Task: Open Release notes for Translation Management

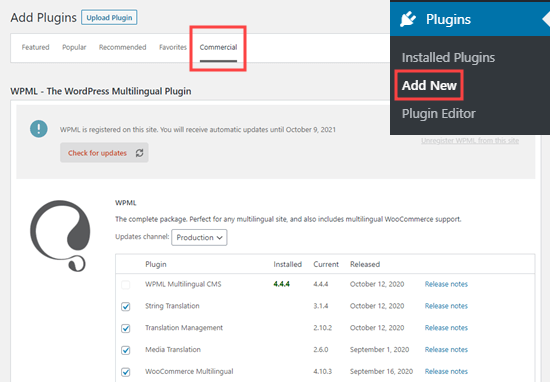Action: pyautogui.click(x=446, y=328)
